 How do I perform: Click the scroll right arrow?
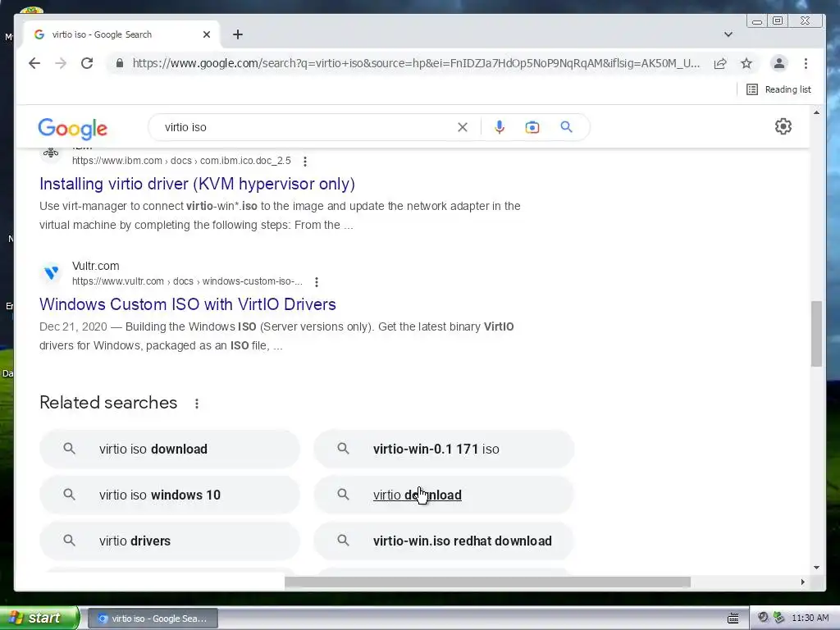click(802, 582)
